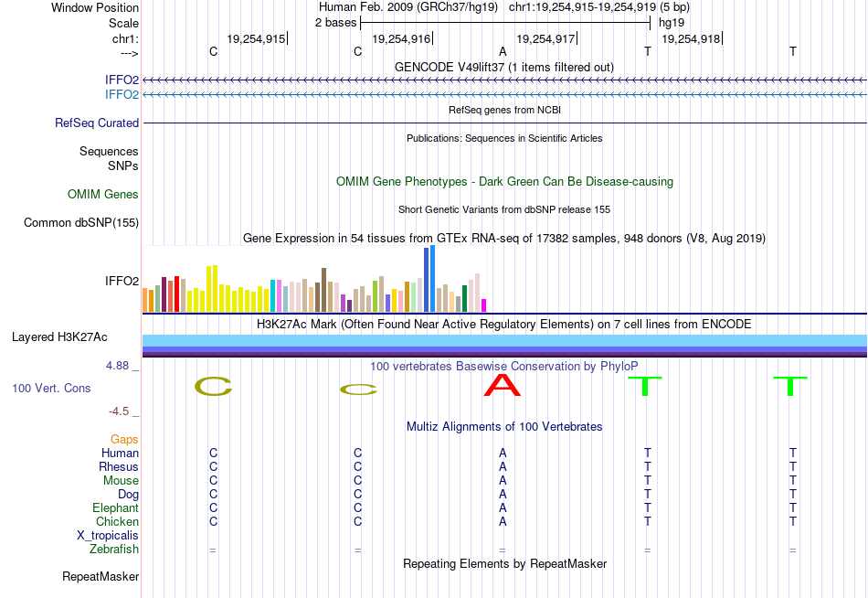
Task: Open Publications: Sequences in Scientific Articles title
Action: (504, 138)
